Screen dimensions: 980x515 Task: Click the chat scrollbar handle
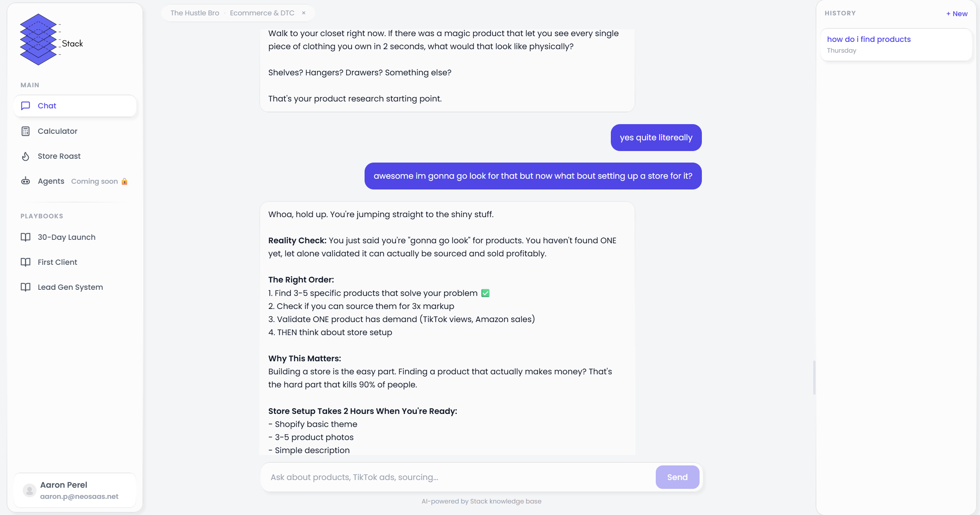pyautogui.click(x=814, y=377)
